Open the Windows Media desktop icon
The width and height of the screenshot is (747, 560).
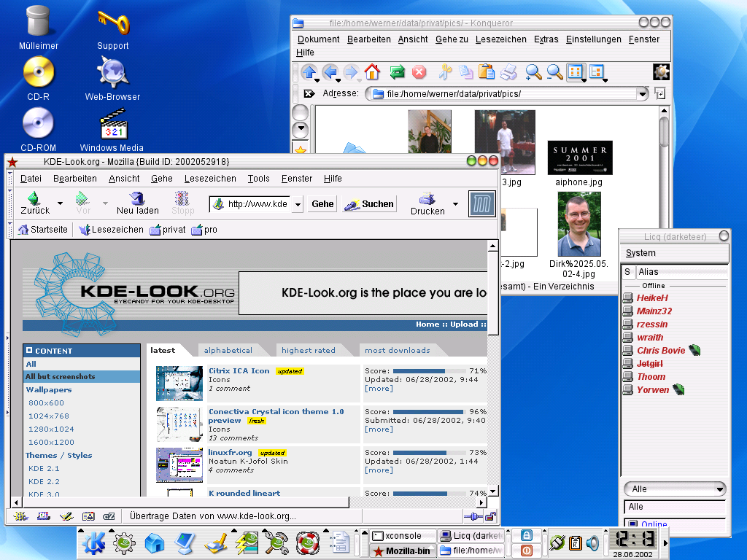pyautogui.click(x=112, y=130)
